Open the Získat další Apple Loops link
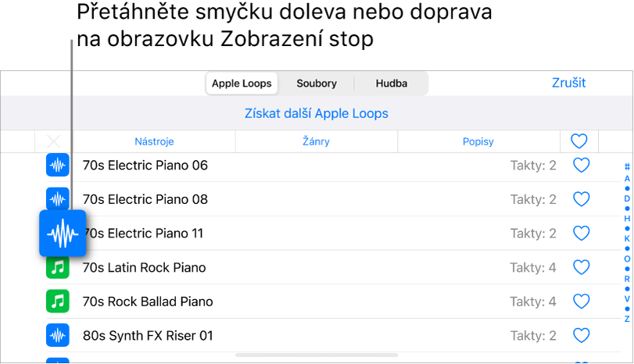The width and height of the screenshot is (634, 364). point(317,114)
